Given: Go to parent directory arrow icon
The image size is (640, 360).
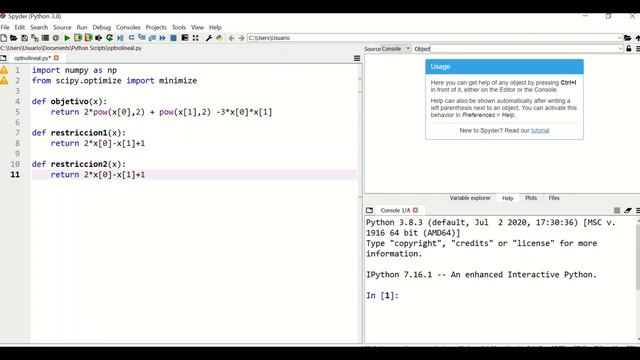Looking at the screenshot, I should pos(637,38).
